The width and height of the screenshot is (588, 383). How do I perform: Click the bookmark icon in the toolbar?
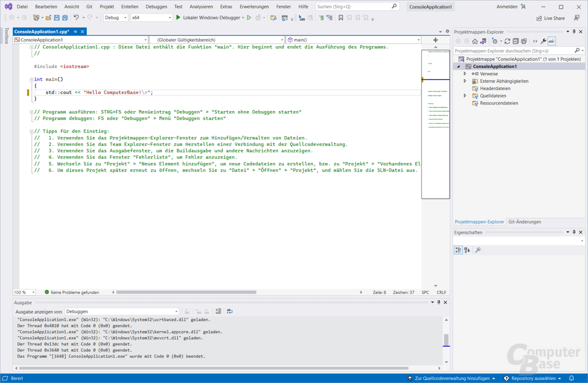click(341, 17)
